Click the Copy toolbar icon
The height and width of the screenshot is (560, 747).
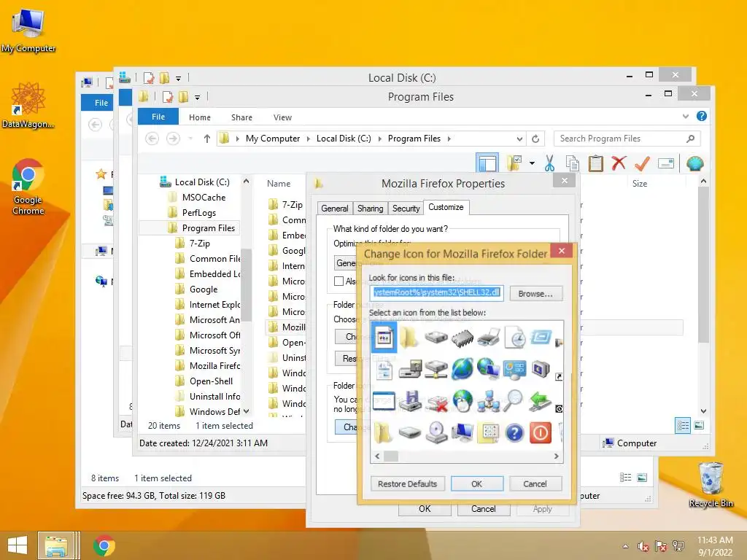(x=572, y=163)
